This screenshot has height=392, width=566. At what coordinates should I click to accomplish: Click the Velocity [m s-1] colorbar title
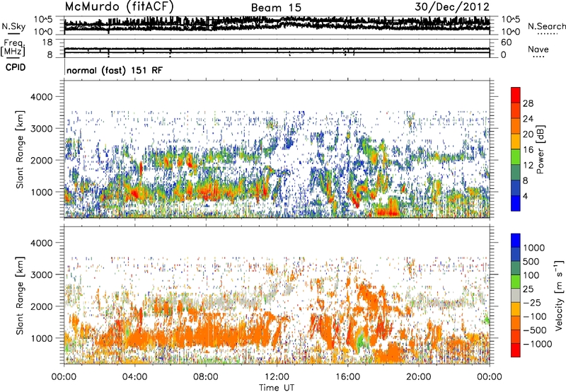tap(559, 295)
